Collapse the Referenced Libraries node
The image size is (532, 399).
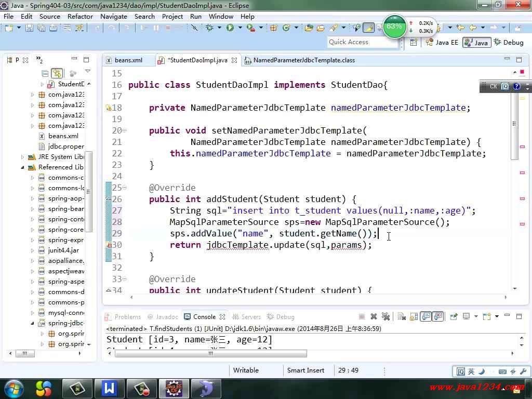coord(23,167)
